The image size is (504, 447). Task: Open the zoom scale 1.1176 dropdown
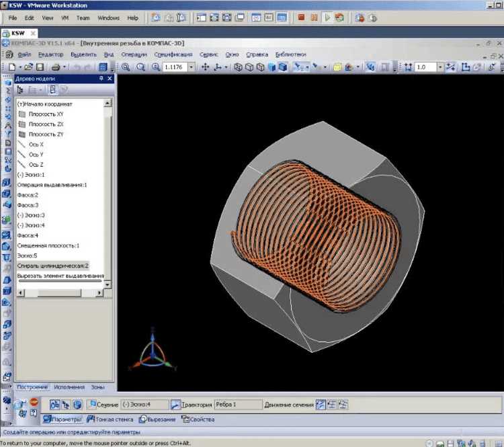coord(192,67)
